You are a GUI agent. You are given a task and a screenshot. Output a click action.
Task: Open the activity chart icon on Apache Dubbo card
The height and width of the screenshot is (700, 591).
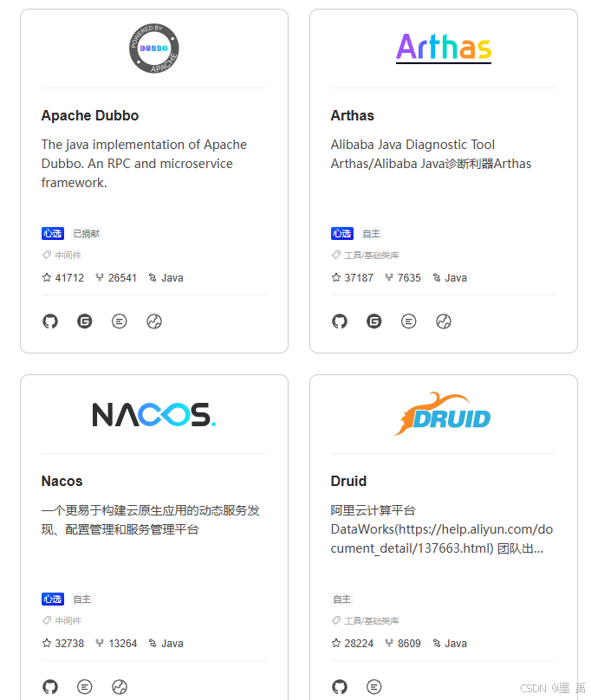tap(154, 321)
